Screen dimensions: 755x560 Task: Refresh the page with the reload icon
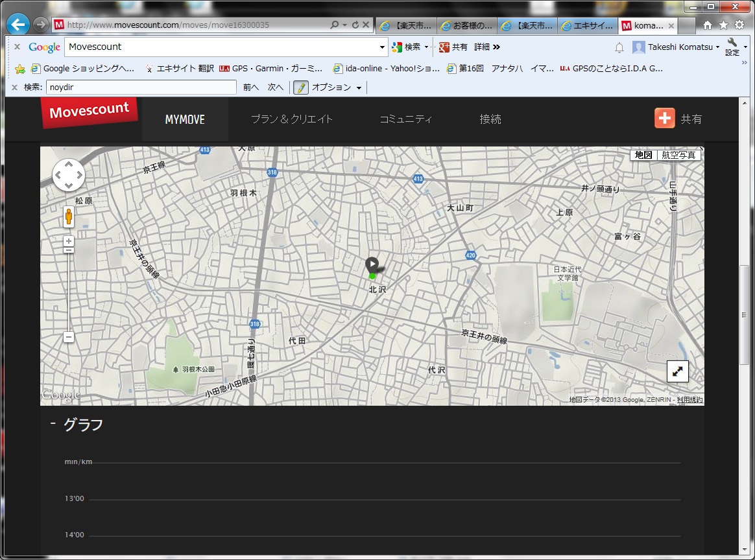point(355,25)
